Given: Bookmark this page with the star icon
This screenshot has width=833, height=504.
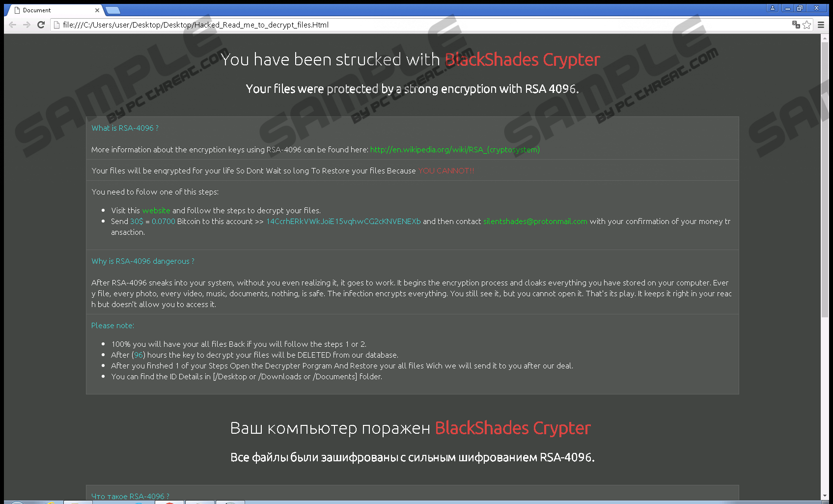Looking at the screenshot, I should coord(807,25).
